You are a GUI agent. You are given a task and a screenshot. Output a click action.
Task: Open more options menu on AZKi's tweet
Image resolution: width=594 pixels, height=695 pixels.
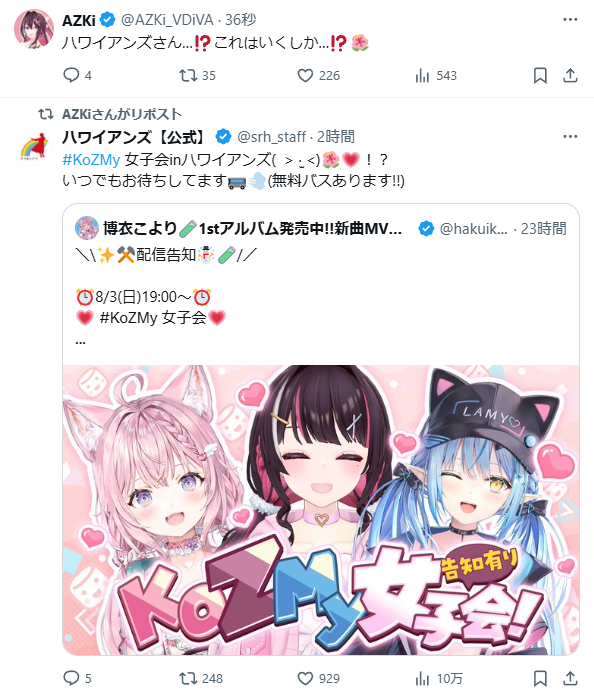click(570, 20)
